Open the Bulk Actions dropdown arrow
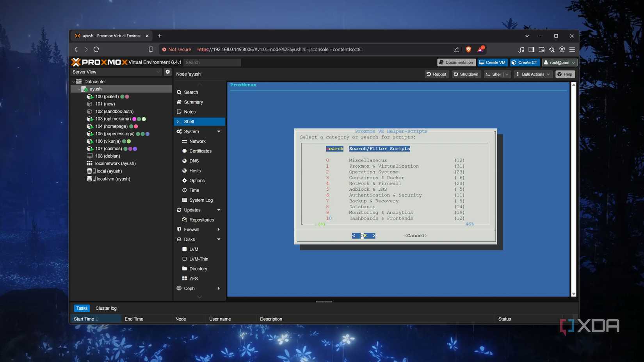 pos(548,74)
